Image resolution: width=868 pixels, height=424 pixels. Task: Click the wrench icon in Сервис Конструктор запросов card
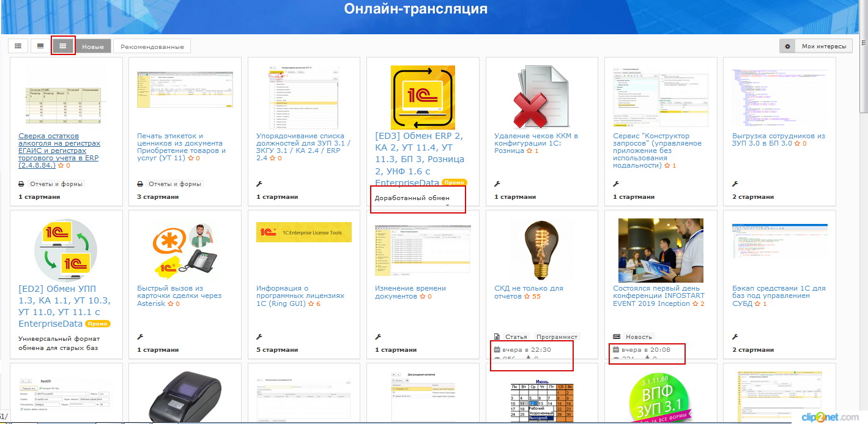click(616, 184)
